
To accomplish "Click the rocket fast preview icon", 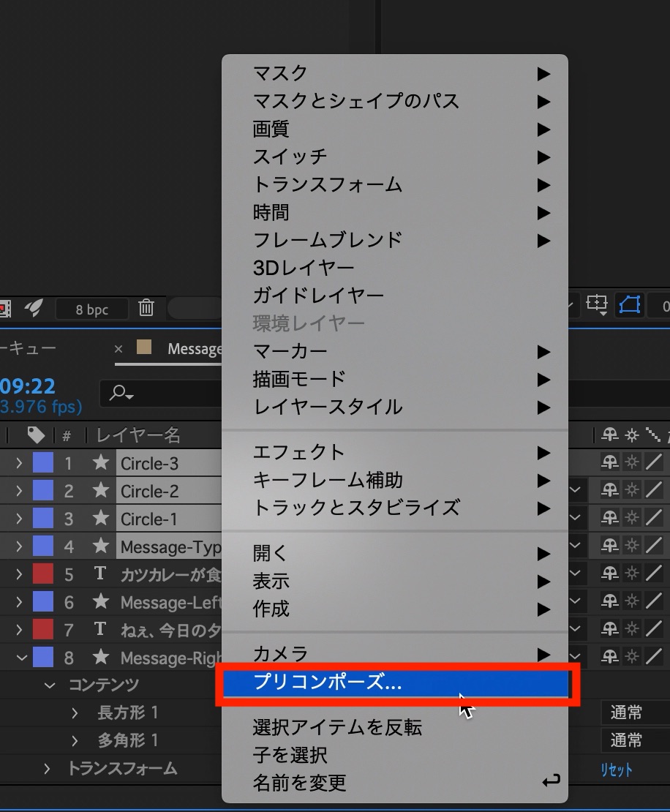I will point(34,307).
